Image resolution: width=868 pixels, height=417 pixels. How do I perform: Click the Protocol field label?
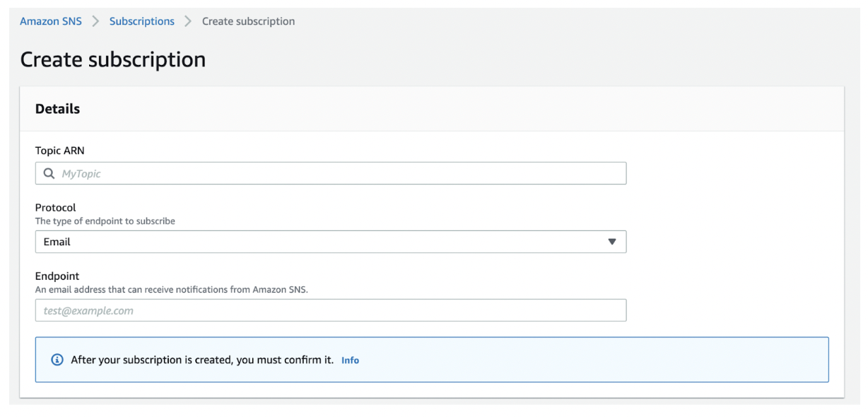tap(55, 208)
